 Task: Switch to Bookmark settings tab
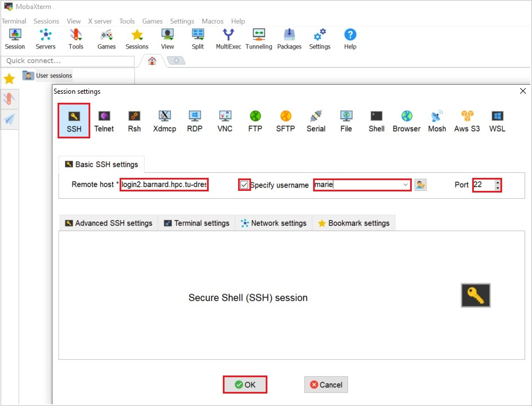(x=354, y=223)
